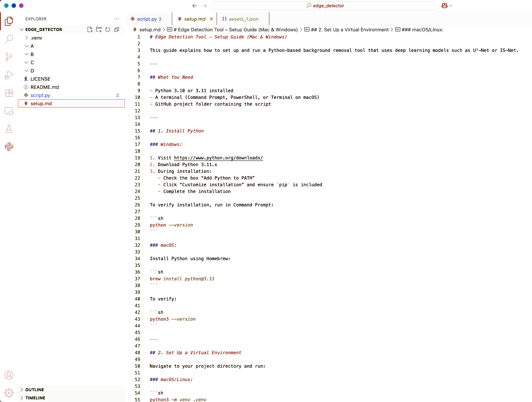The width and height of the screenshot is (532, 402).
Task: Click the '2. Set Up a Virtual Environment' breadcrumb
Action: [x=347, y=29]
